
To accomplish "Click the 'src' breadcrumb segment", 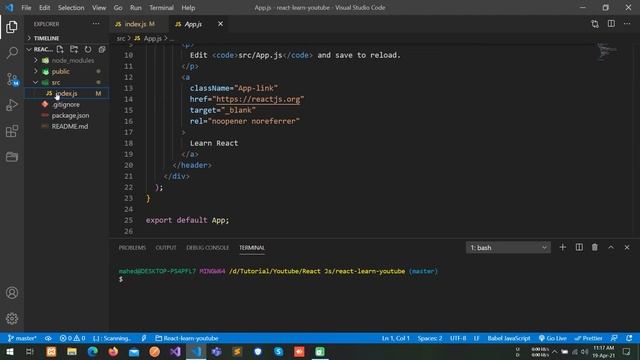I will click(x=121, y=38).
